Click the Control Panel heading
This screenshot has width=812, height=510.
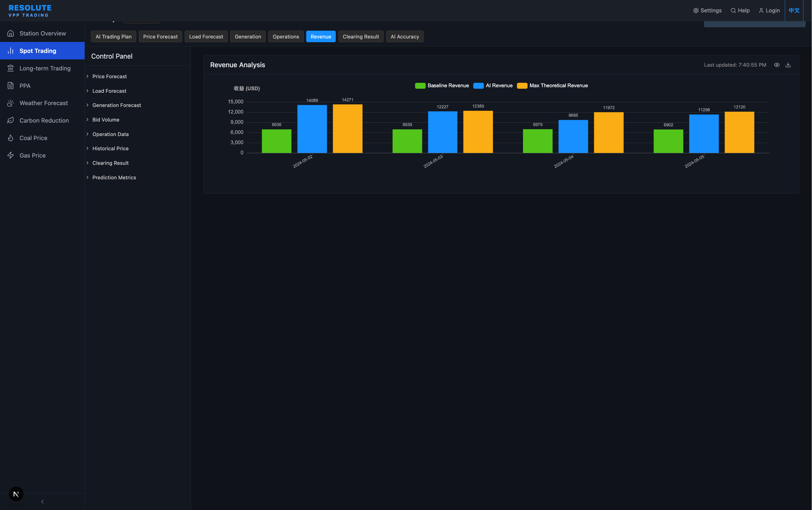[112, 56]
